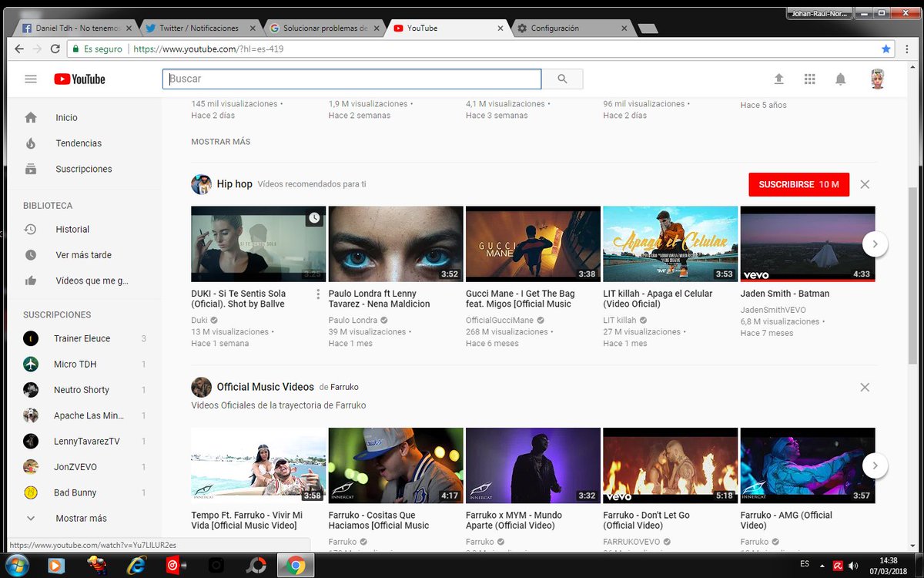Open the account avatar menu

pyautogui.click(x=877, y=79)
